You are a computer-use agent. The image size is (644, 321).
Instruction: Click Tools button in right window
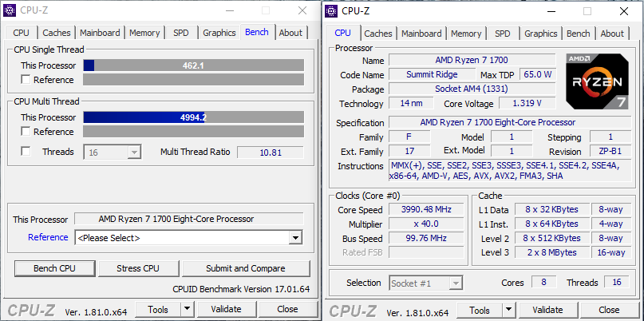pyautogui.click(x=480, y=310)
